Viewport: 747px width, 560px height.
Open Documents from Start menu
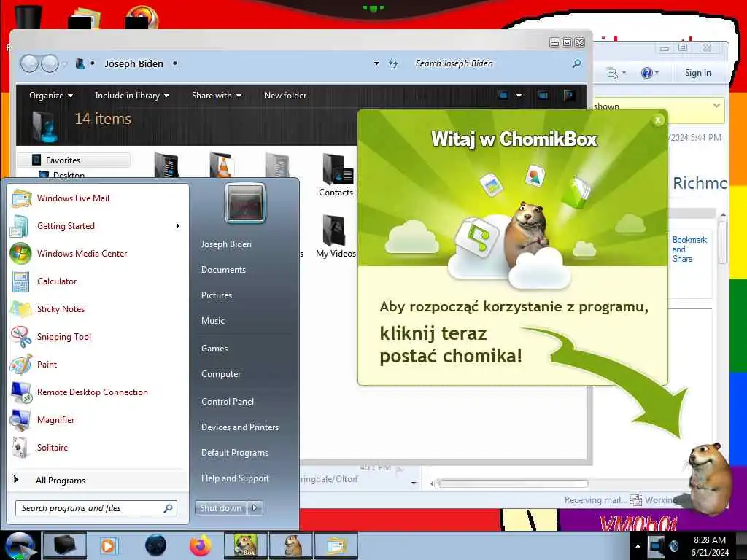(223, 270)
